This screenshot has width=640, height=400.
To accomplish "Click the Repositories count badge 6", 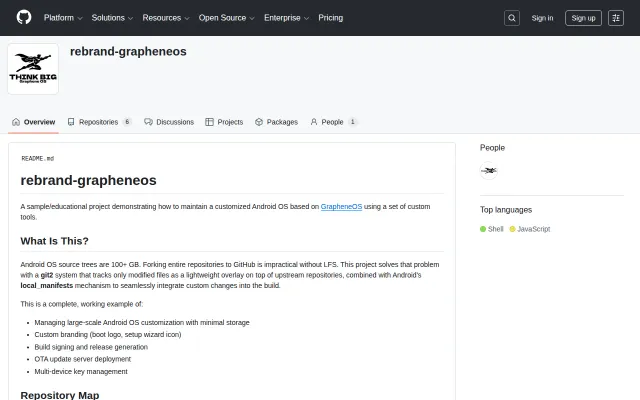I will [x=127, y=122].
